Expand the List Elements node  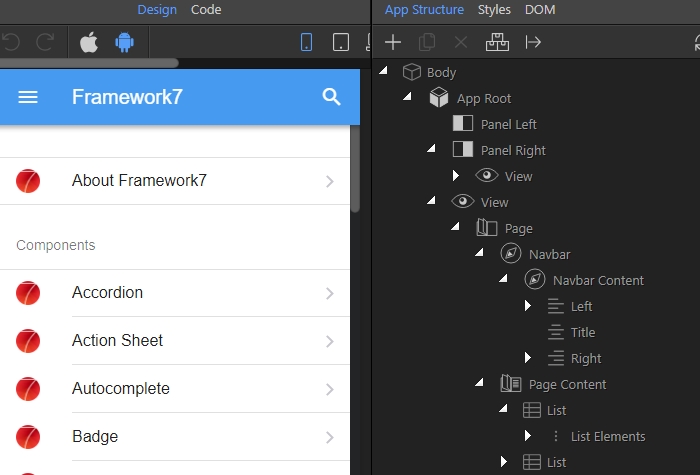pyautogui.click(x=528, y=436)
